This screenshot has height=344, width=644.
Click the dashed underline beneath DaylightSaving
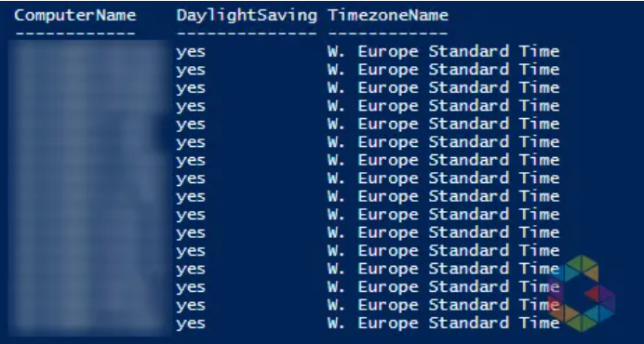tap(247, 33)
